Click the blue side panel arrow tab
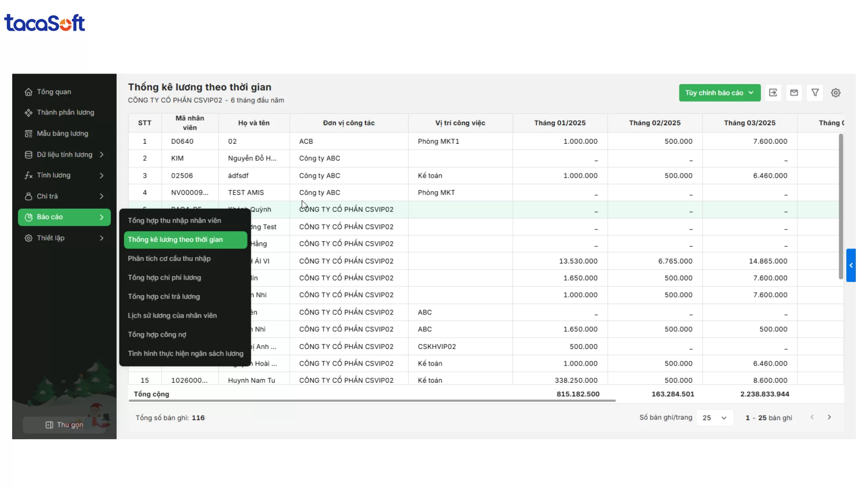The image size is (868, 488). pos(851,265)
